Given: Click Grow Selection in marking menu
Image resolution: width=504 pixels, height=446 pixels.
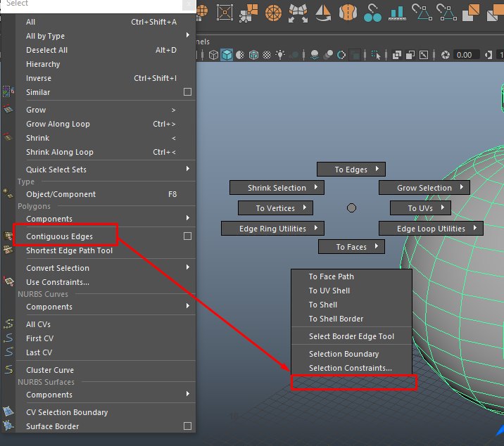Looking at the screenshot, I should [424, 188].
